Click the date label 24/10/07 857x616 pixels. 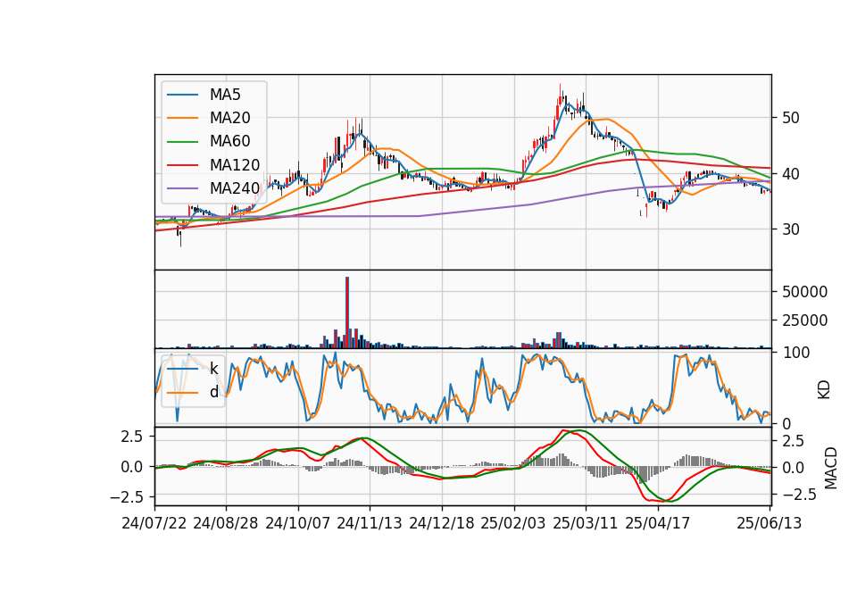(298, 523)
